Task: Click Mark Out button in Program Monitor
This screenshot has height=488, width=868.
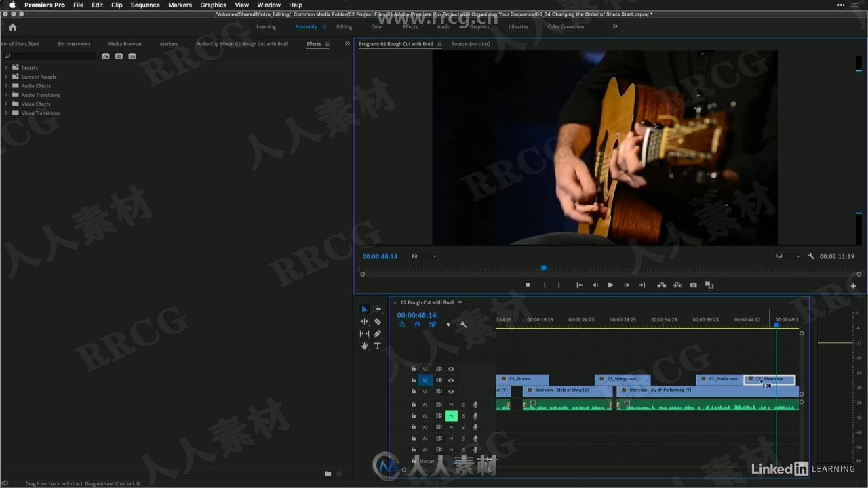Action: point(559,285)
